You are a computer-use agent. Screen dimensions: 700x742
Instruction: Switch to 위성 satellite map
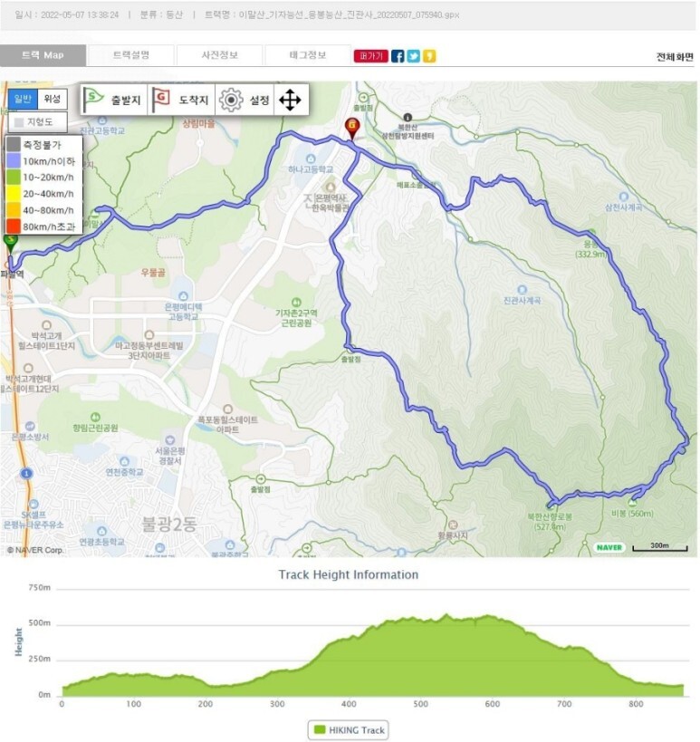(52, 99)
